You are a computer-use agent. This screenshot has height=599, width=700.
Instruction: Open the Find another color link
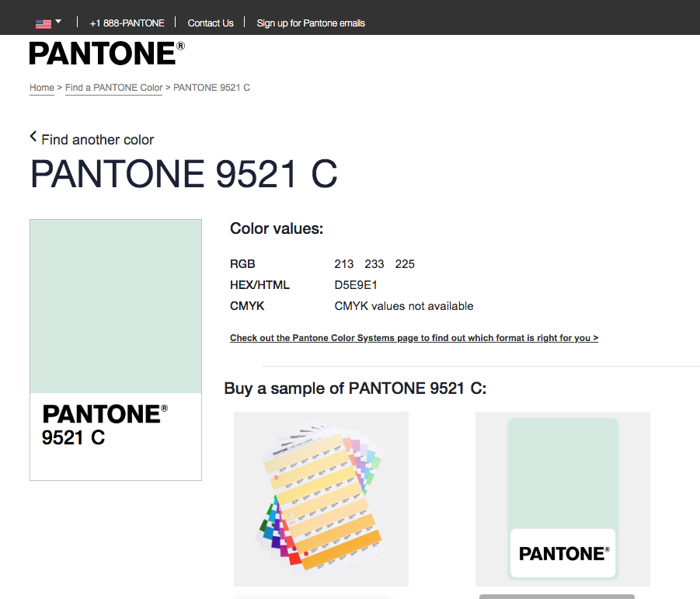point(97,140)
